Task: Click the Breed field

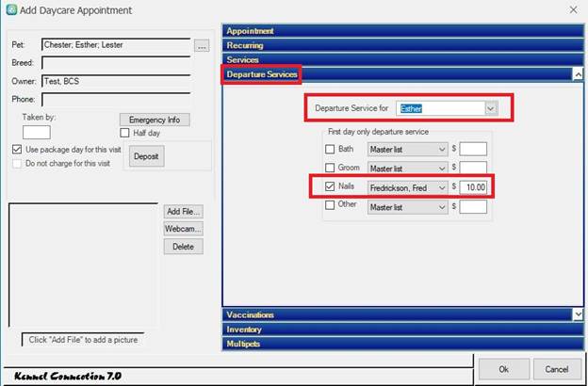Action: [x=116, y=62]
